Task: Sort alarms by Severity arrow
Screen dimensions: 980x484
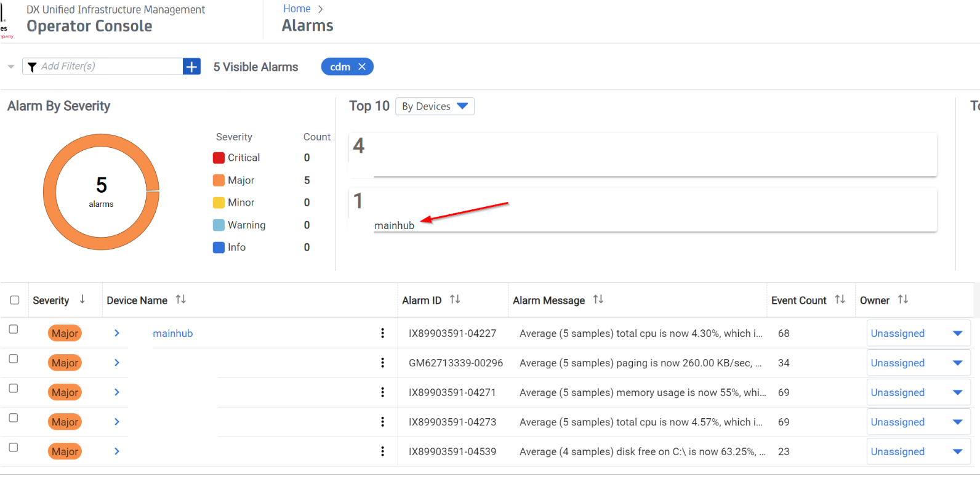Action: 82,299
